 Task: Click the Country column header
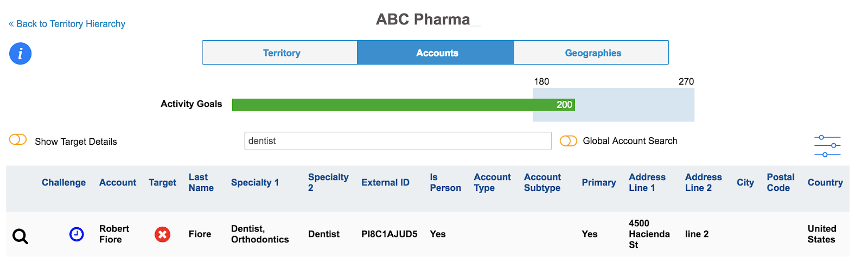point(825,183)
